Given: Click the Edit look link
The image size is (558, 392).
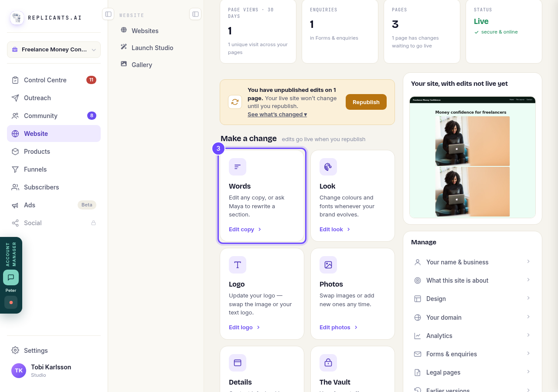Looking at the screenshot, I should coord(335,230).
